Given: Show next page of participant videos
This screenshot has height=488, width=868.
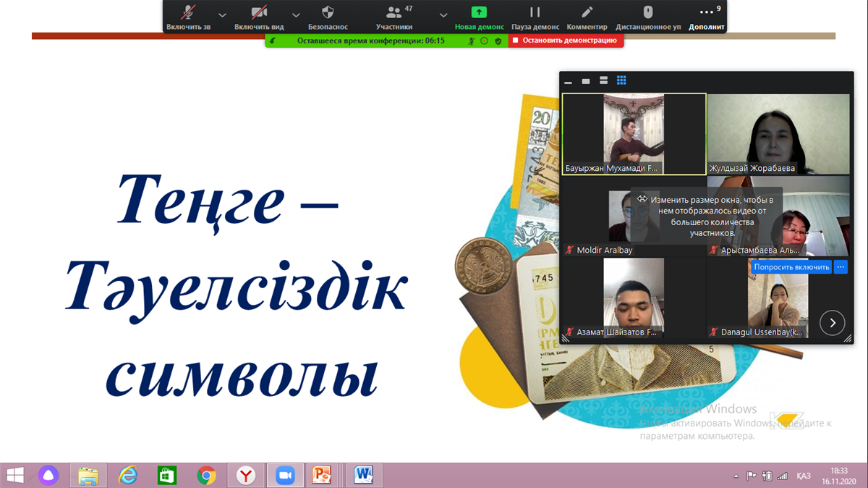Looking at the screenshot, I should 832,322.
